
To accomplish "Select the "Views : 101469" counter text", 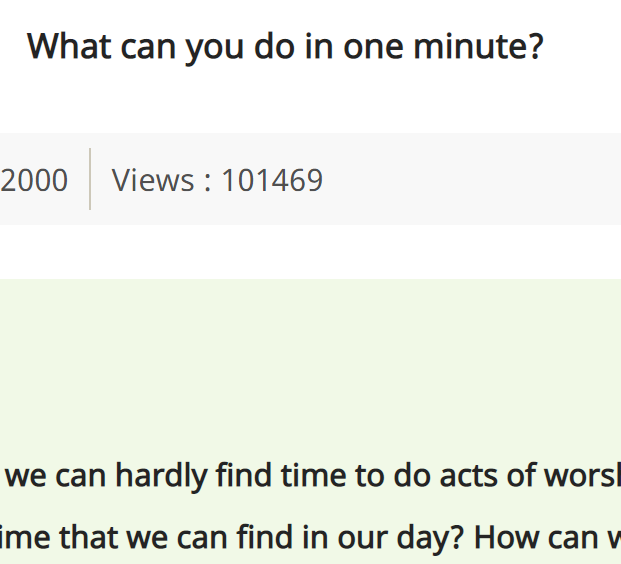I will pyautogui.click(x=217, y=180).
